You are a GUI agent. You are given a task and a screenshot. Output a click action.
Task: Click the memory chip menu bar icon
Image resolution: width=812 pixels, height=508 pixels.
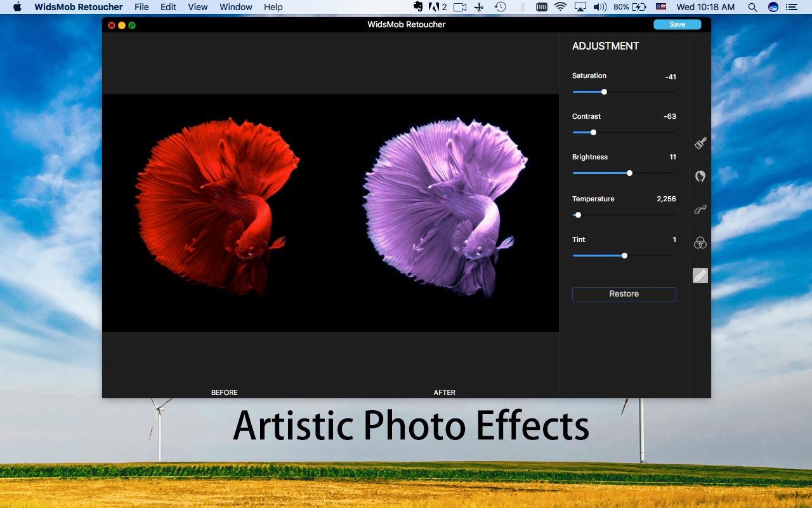point(542,7)
